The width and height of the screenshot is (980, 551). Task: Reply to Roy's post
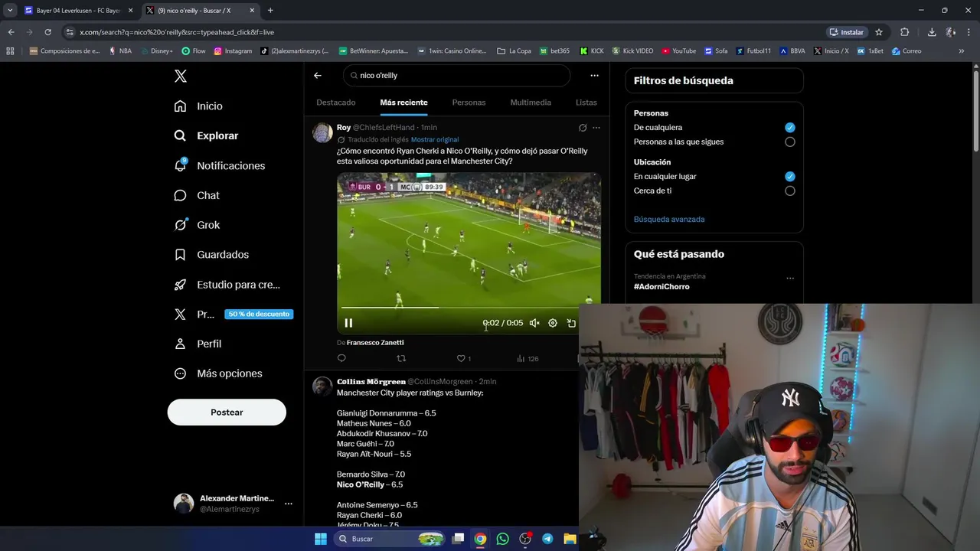[x=341, y=358]
